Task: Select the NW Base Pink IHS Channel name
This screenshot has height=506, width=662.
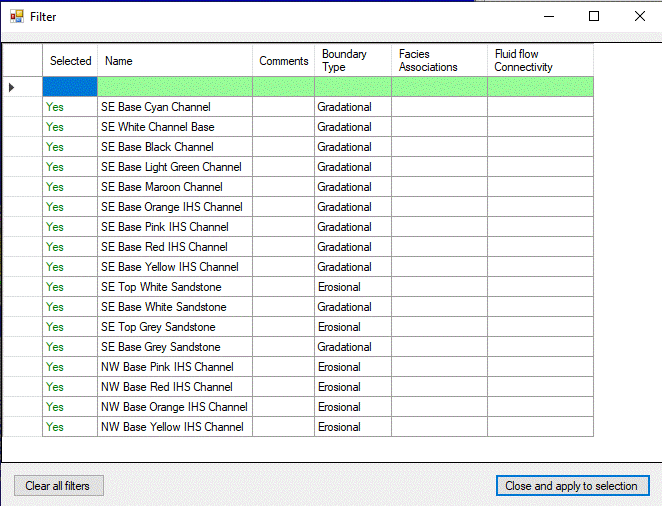Action: [x=167, y=367]
